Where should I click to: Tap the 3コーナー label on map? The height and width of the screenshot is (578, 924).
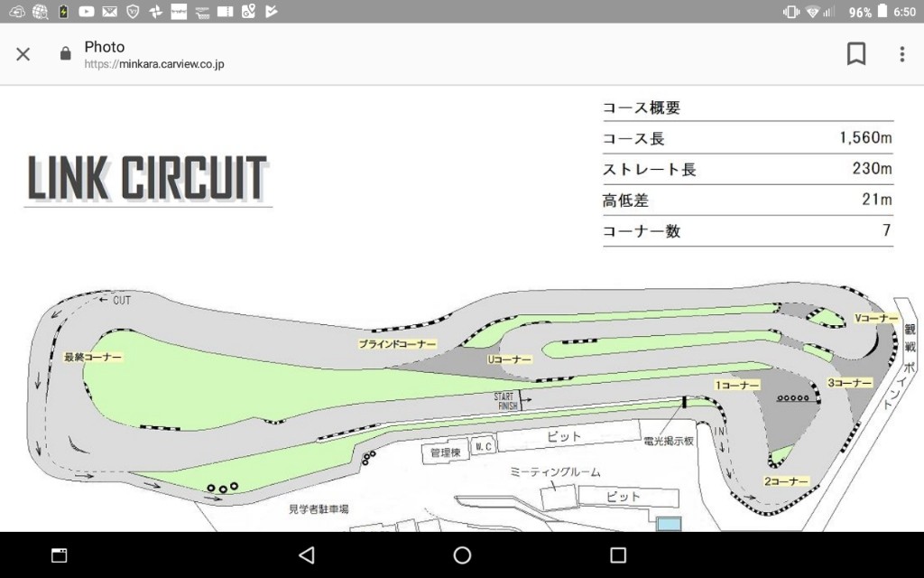click(849, 383)
